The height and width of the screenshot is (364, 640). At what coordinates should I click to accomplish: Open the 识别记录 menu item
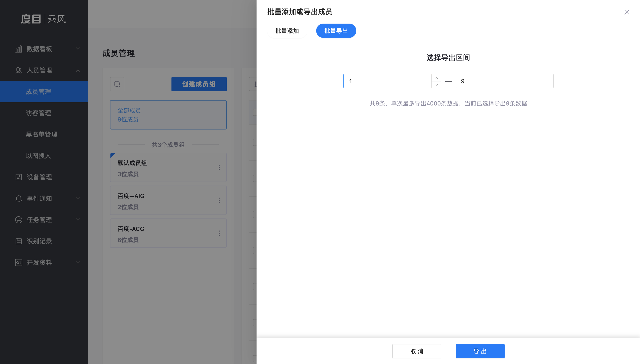[x=44, y=241]
